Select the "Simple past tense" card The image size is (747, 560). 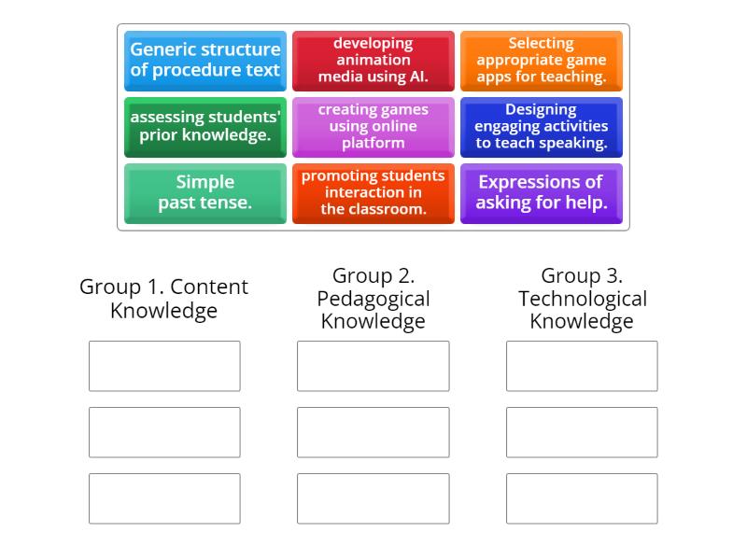205,193
